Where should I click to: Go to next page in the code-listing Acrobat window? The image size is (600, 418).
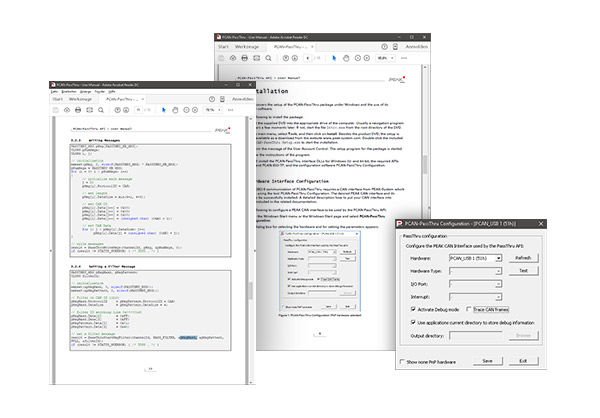pyautogui.click(x=126, y=110)
